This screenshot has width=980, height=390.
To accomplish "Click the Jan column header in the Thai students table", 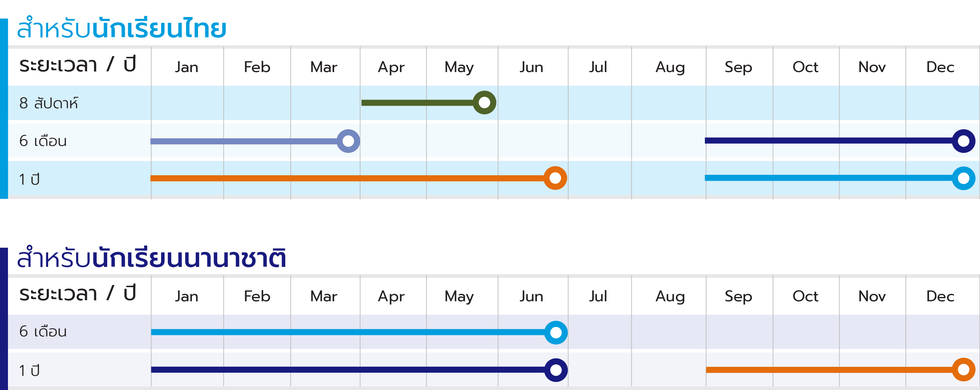I will pyautogui.click(x=186, y=67).
